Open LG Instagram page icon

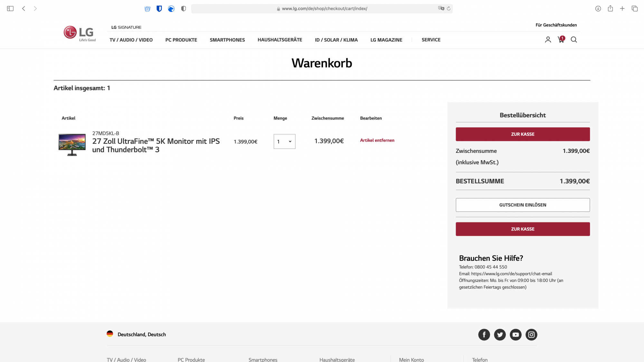(531, 335)
